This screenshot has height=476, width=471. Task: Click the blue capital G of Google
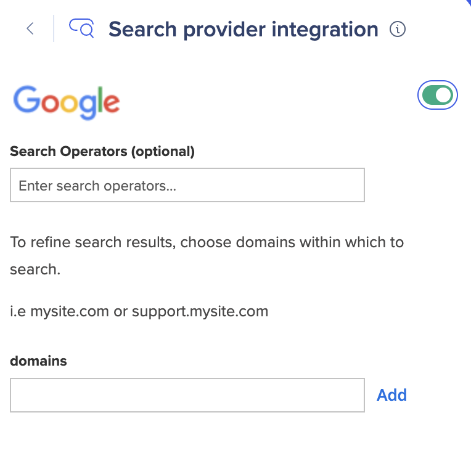(27, 99)
